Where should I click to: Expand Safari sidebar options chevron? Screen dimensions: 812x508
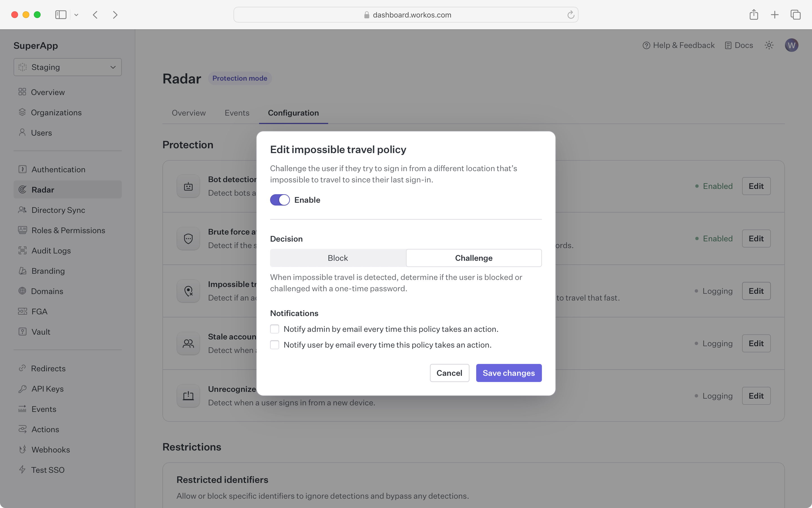click(76, 15)
